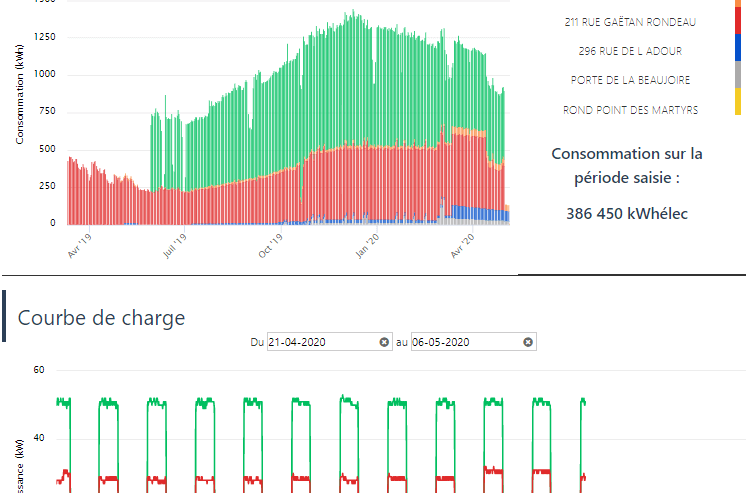Clear the end date 06-05-2020 field

click(x=528, y=342)
